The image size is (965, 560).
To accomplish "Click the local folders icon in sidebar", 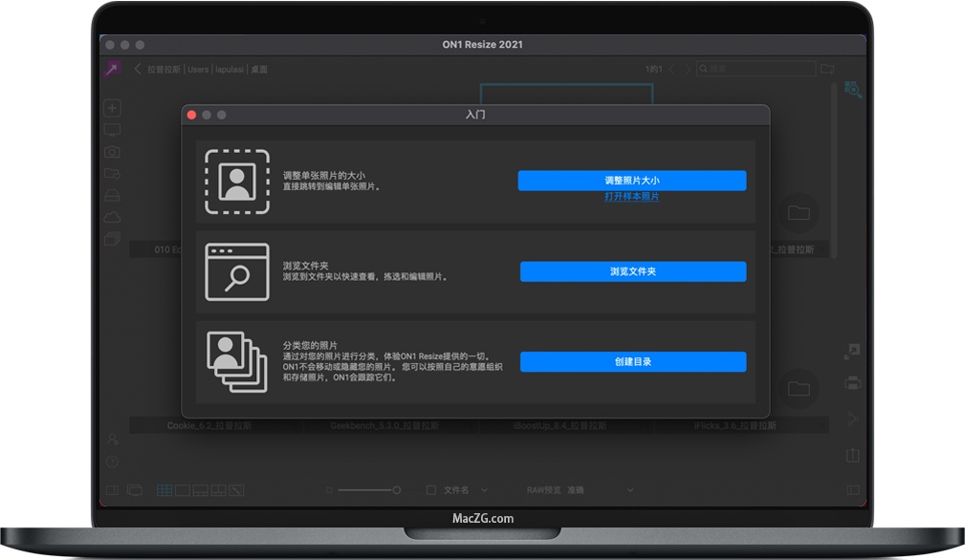I will [112, 174].
